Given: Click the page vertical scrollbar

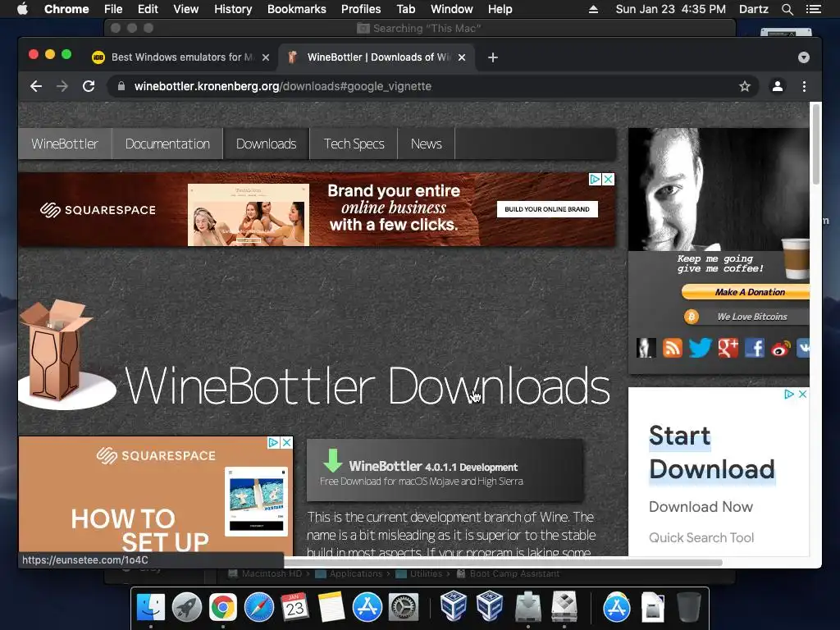Looking at the screenshot, I should (816, 144).
